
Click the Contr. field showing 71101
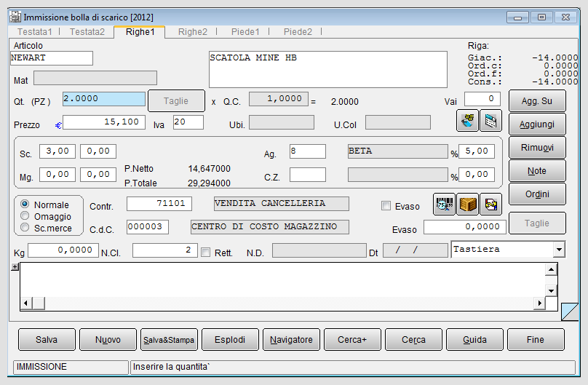coord(159,204)
